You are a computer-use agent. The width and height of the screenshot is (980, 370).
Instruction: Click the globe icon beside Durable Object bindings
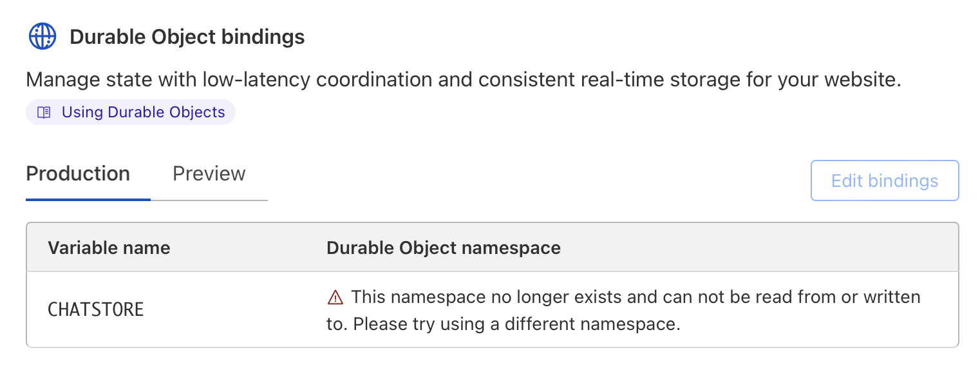[42, 37]
